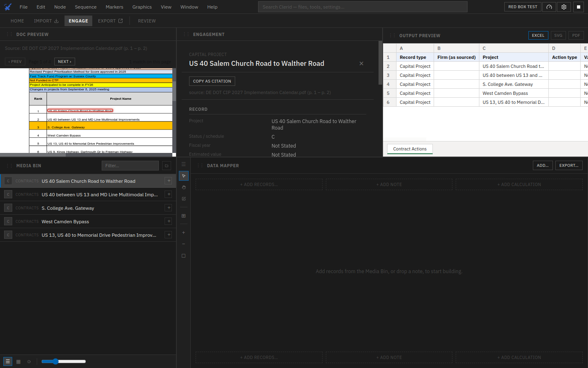Add US 40 Salem Church Road record
588x368 pixels.
pyautogui.click(x=169, y=181)
